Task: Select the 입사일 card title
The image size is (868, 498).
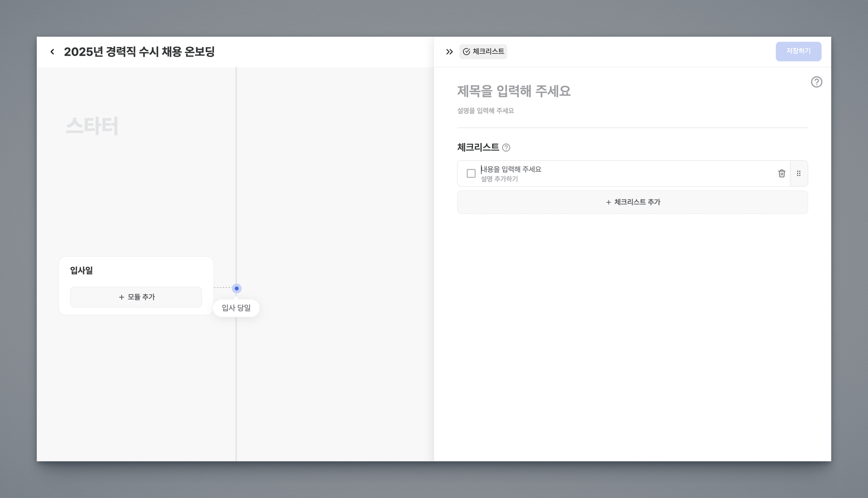Action: click(81, 270)
